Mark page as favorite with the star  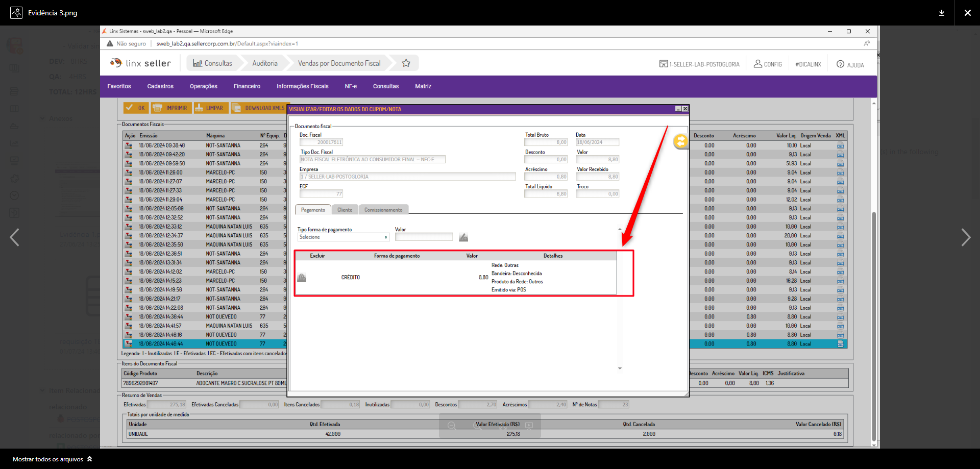[406, 63]
